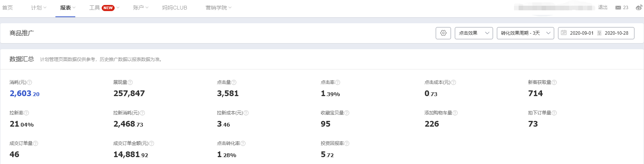Click the end date 2020-10-28 field

[x=616, y=33]
